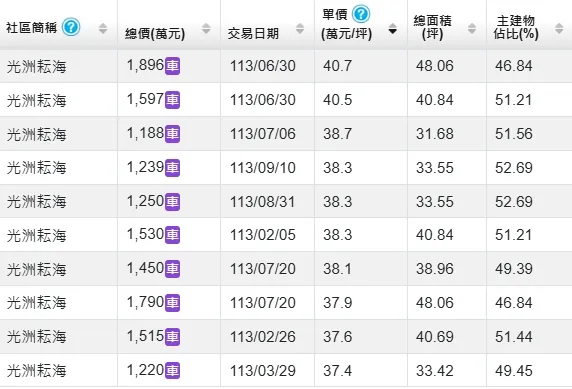Open help icon beside 單價 header

[361, 14]
